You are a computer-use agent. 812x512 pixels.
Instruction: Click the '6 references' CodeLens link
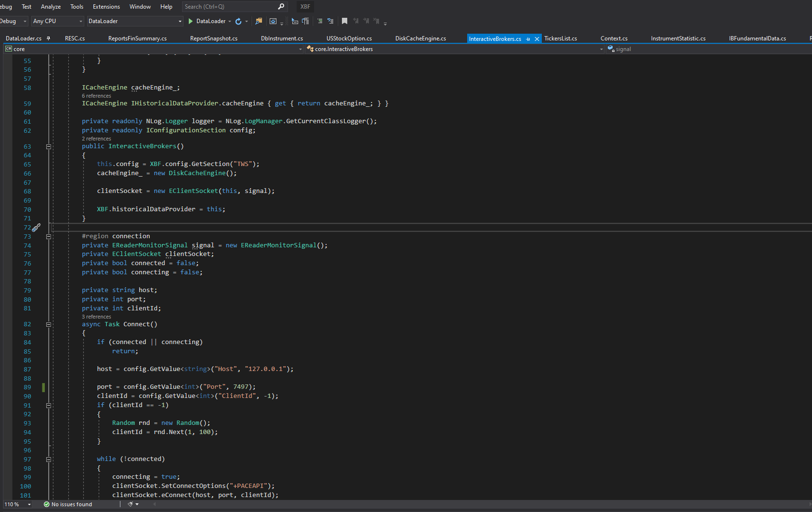pyautogui.click(x=96, y=96)
